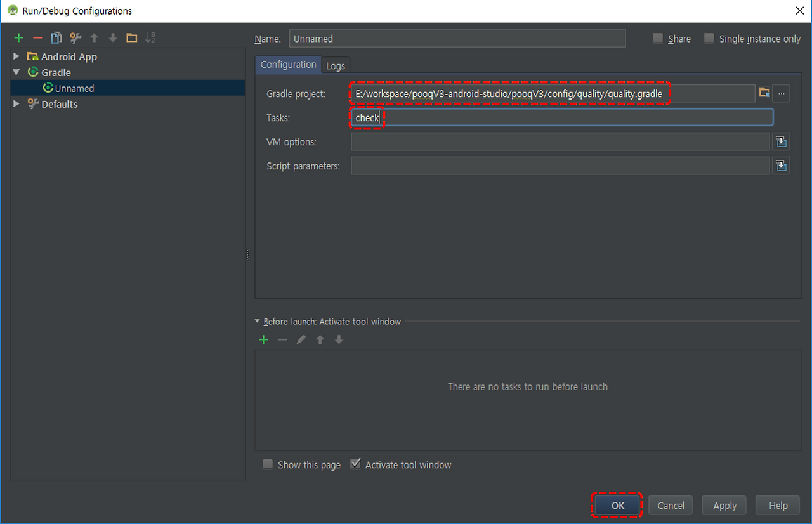Remove configuration using the red minus icon
This screenshot has height=524, width=812.
click(x=37, y=37)
